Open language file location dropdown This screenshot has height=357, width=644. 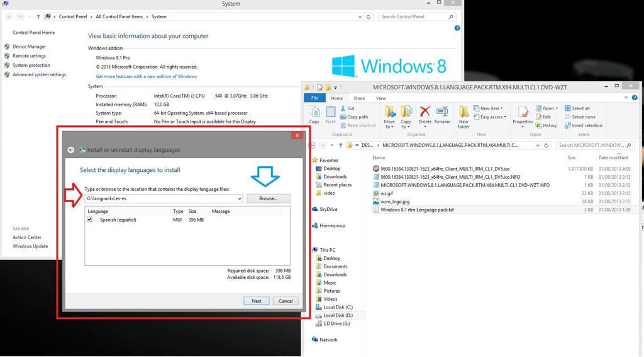[240, 199]
